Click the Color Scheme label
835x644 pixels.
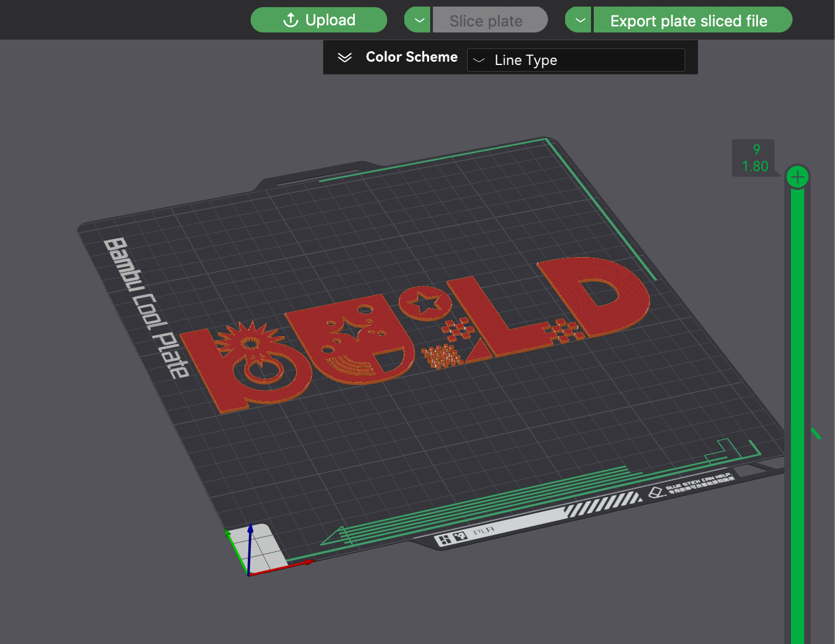411,57
